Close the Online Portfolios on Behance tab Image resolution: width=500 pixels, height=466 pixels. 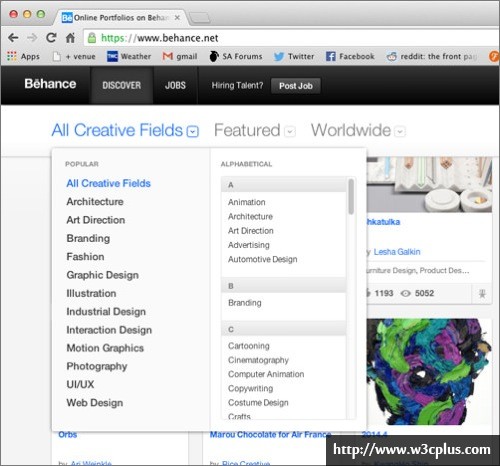click(177, 17)
